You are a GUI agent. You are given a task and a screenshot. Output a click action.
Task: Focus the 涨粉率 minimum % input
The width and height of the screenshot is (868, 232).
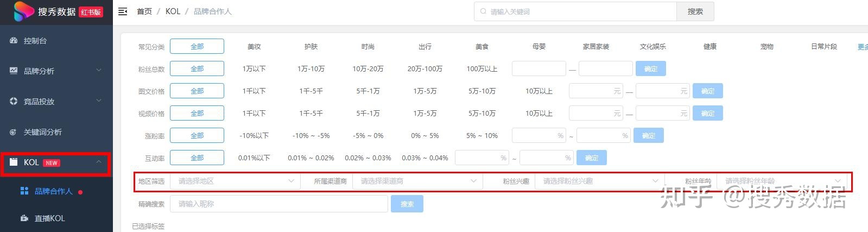pyautogui.click(x=539, y=135)
